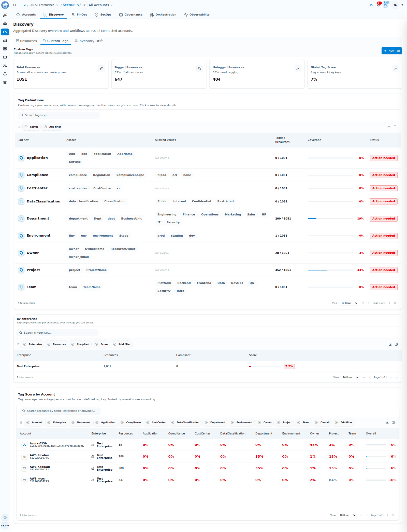This screenshot has width=407, height=532.
Task: Open the help icon at sidebar bottom
Action: (5, 517)
